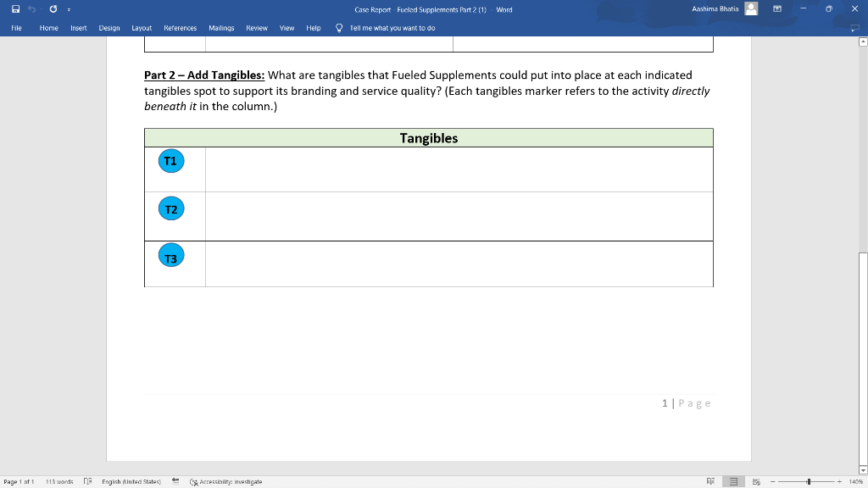This screenshot has width=868, height=488.
Task: Click Accessibility: Investigate in status bar
Action: pyautogui.click(x=225, y=482)
